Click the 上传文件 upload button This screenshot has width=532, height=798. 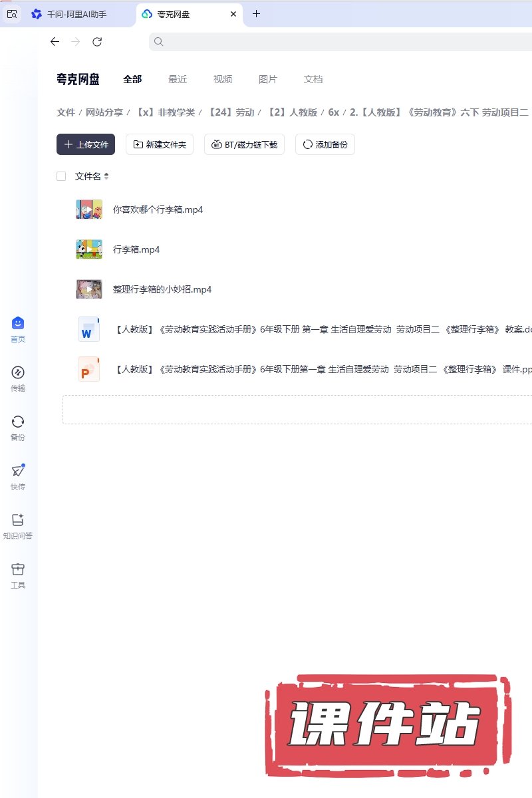(x=86, y=144)
